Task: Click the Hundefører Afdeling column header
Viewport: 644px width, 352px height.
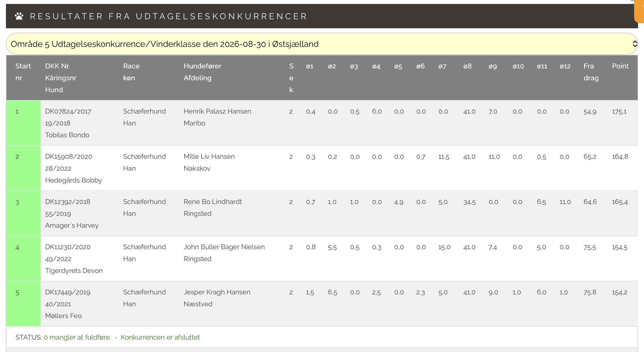Action: 203,72
